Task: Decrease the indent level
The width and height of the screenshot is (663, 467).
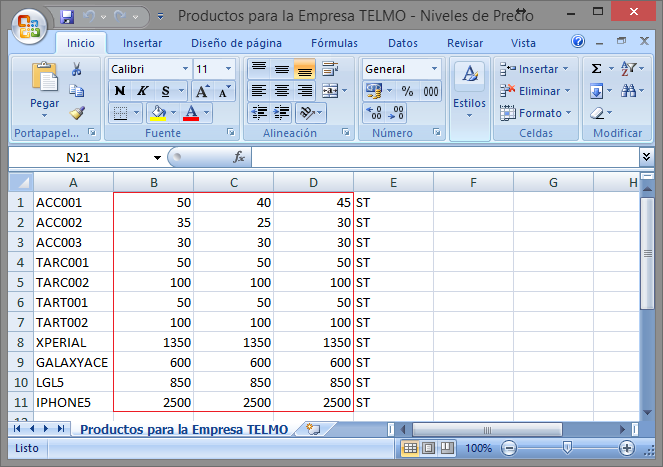Action: 259,113
